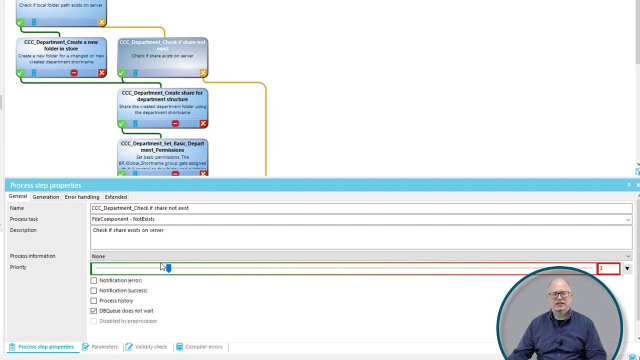Click the Priority numeric value field
This screenshot has width=640, height=360.
click(x=608, y=269)
